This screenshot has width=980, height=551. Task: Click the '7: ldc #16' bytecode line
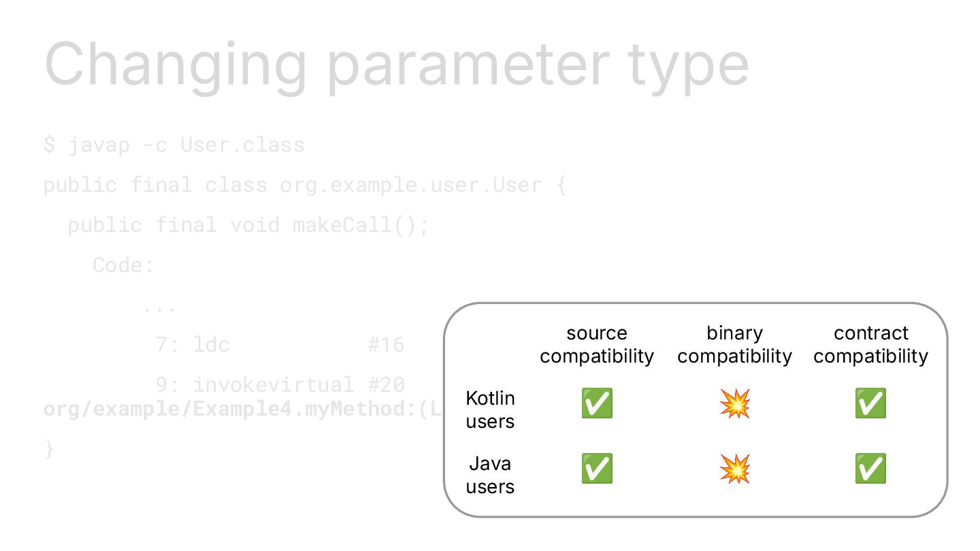(280, 345)
